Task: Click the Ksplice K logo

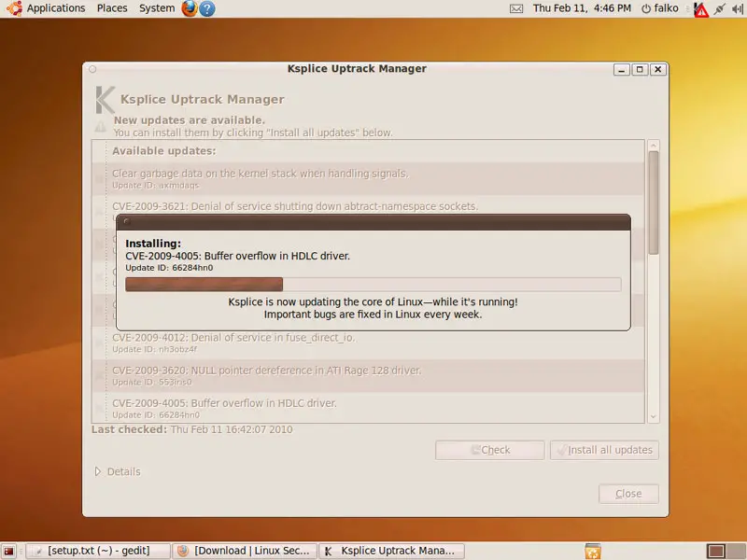Action: pyautogui.click(x=105, y=100)
